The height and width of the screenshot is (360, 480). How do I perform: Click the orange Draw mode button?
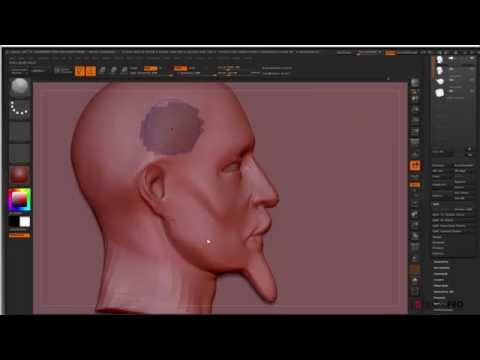pyautogui.click(x=91, y=71)
